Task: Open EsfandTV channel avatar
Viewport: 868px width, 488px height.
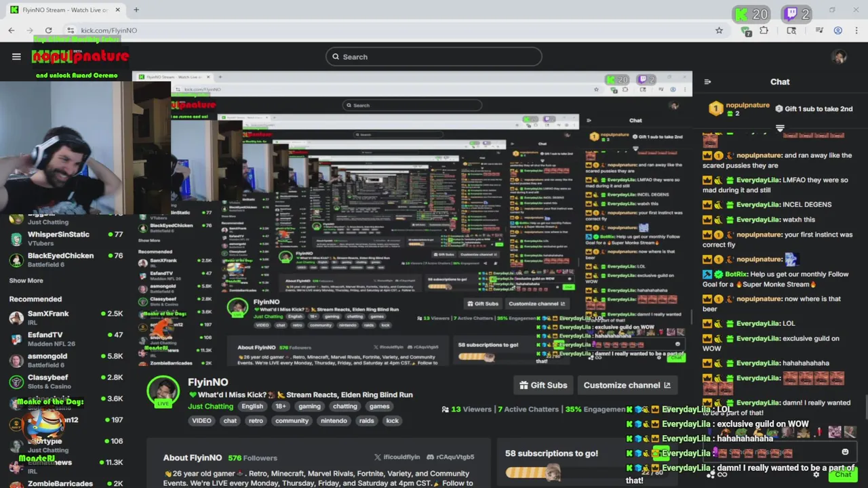Action: tap(16, 339)
